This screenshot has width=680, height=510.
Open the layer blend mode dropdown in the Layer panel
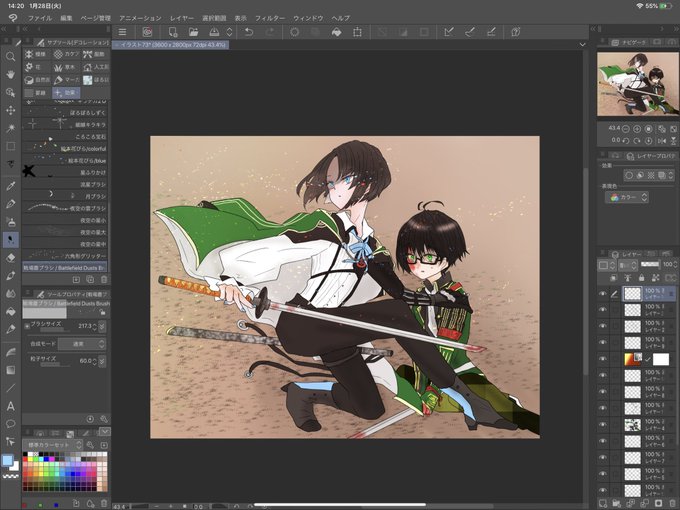pos(627,265)
